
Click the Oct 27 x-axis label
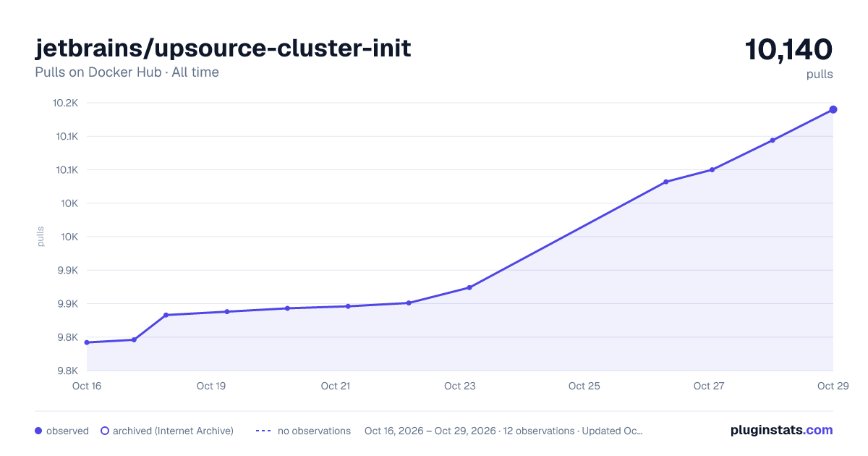click(x=709, y=386)
